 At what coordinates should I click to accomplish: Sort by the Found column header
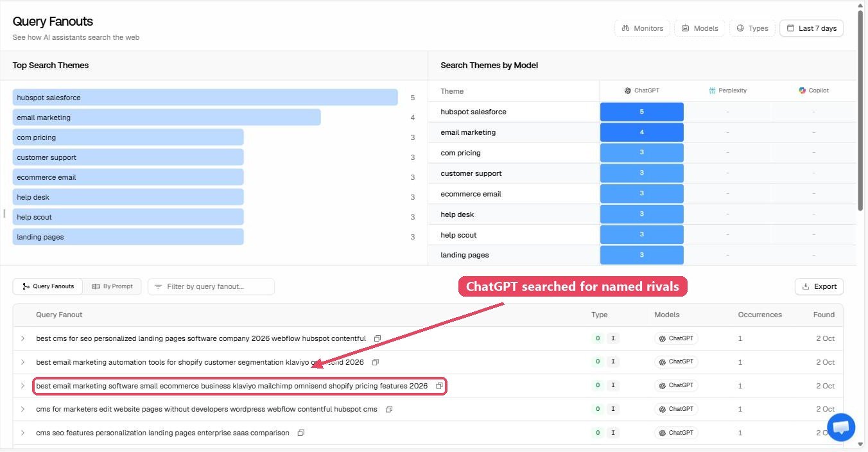824,315
